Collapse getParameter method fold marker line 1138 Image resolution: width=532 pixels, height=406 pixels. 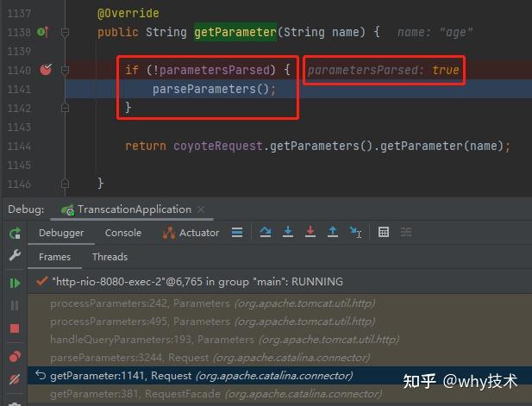pos(65,33)
